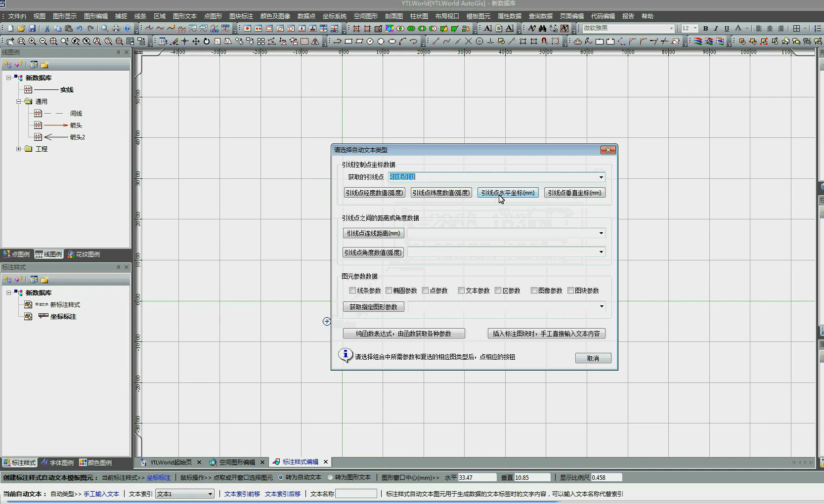Select the mirror flip tool icon
Image resolution: width=824 pixels, height=504 pixels.
(x=315, y=42)
